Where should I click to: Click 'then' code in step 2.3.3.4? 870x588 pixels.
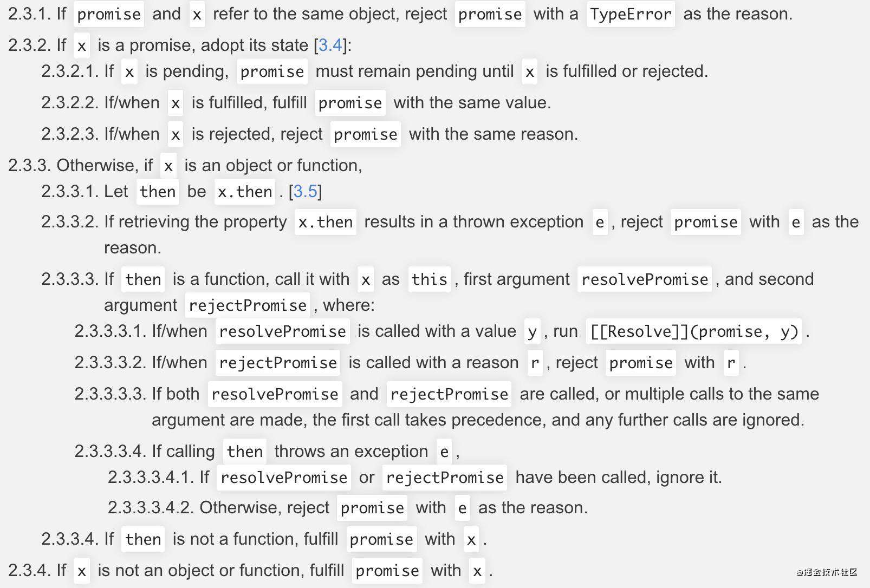tap(143, 539)
